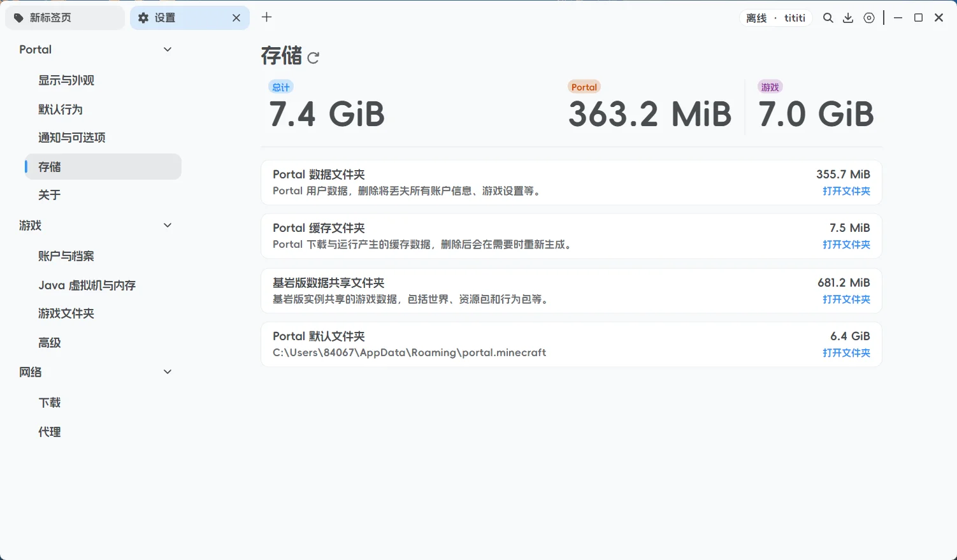Open 通知与可选项 settings

point(103,138)
